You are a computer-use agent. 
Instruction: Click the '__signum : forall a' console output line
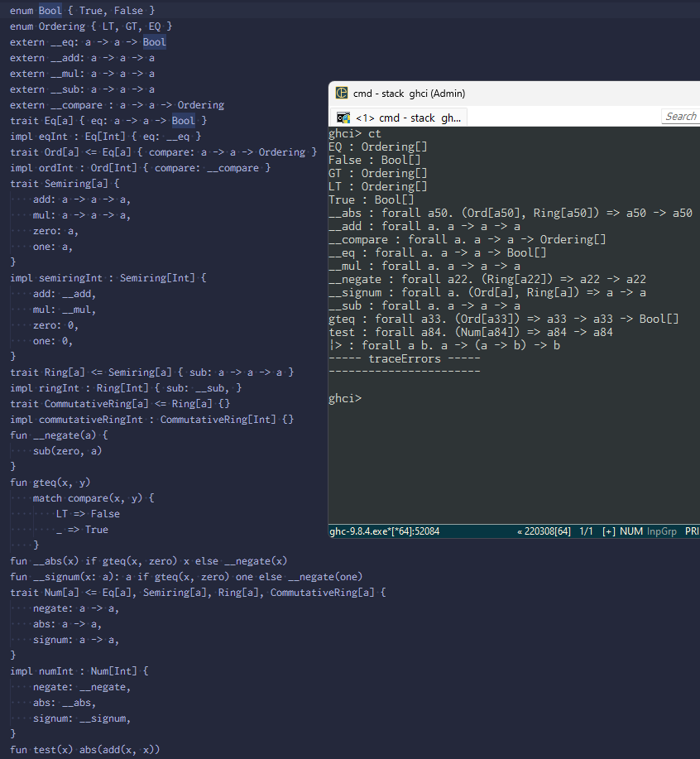click(x=487, y=292)
